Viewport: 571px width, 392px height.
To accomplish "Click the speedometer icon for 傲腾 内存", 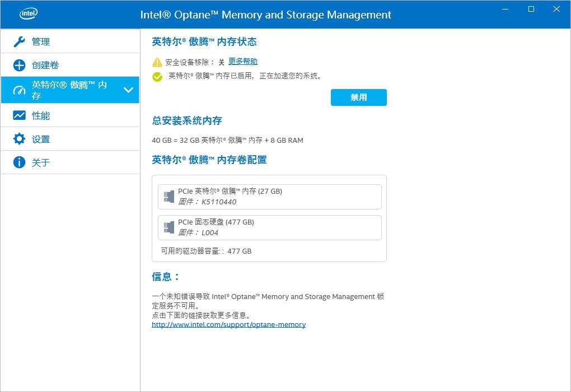I will (19, 90).
